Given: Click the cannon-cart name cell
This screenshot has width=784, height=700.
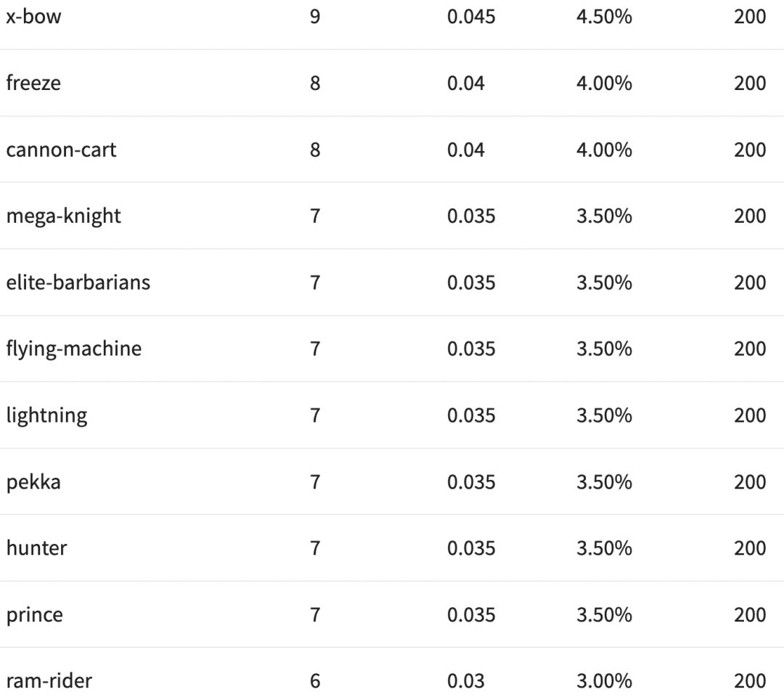Looking at the screenshot, I should [61, 150].
